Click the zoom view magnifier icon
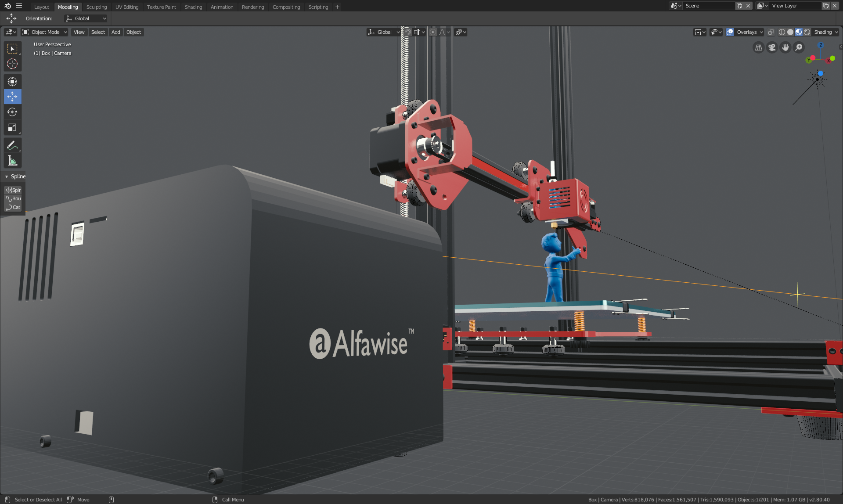Screen dimensions: 843x504 [x=799, y=47]
